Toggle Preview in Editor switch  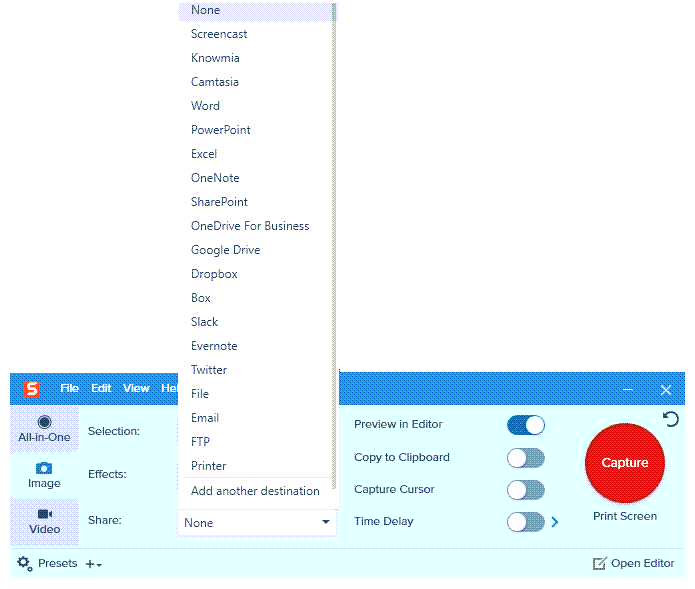(526, 425)
